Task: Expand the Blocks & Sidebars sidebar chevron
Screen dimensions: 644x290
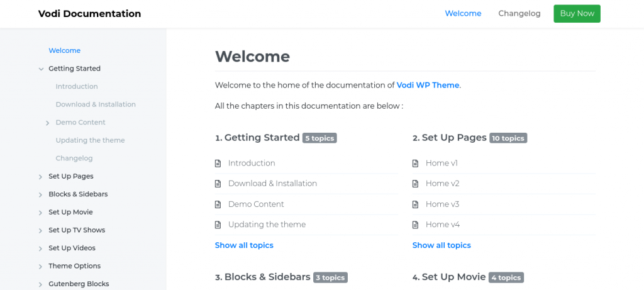Action: [x=41, y=195]
